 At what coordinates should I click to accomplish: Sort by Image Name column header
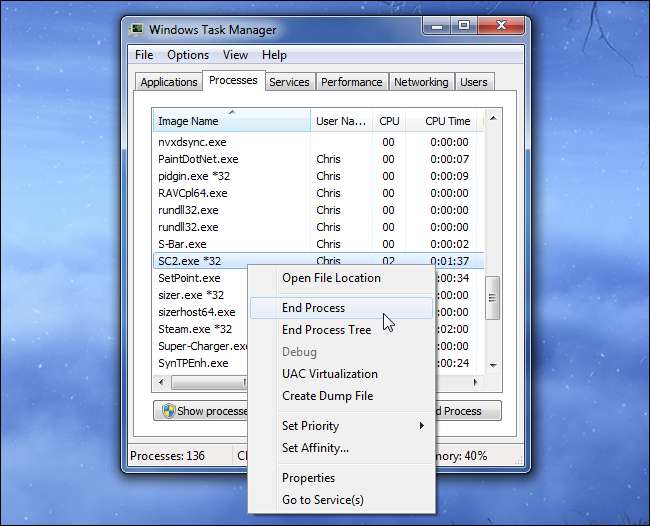coord(231,121)
